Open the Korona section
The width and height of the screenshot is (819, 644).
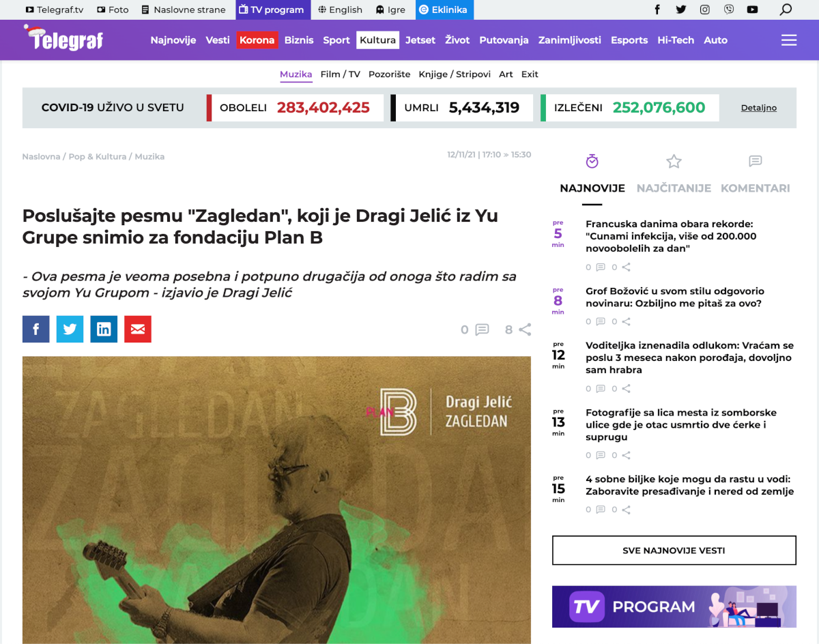click(x=257, y=40)
